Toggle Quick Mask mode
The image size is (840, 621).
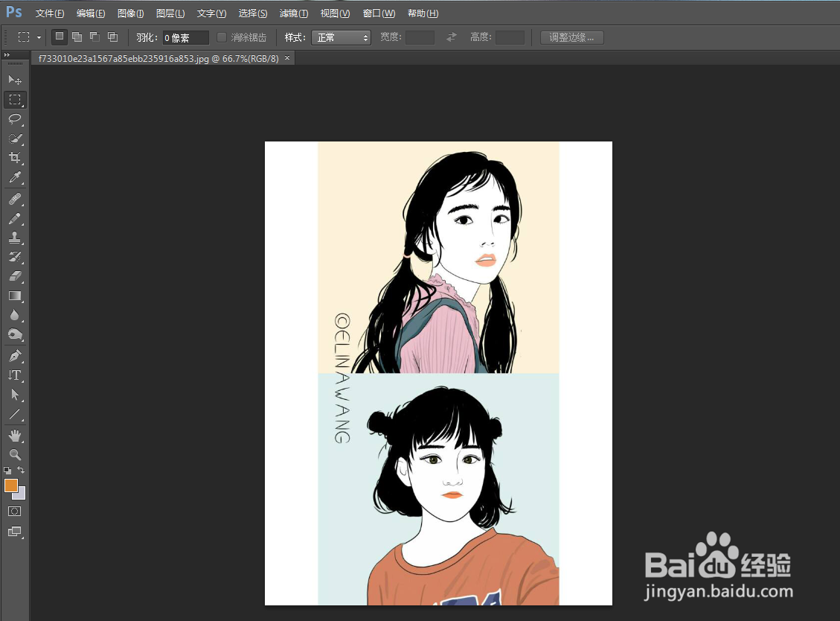[14, 511]
